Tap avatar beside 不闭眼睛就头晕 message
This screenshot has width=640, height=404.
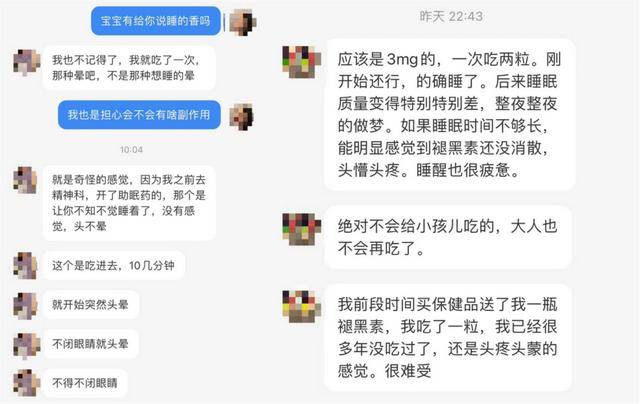tap(27, 346)
